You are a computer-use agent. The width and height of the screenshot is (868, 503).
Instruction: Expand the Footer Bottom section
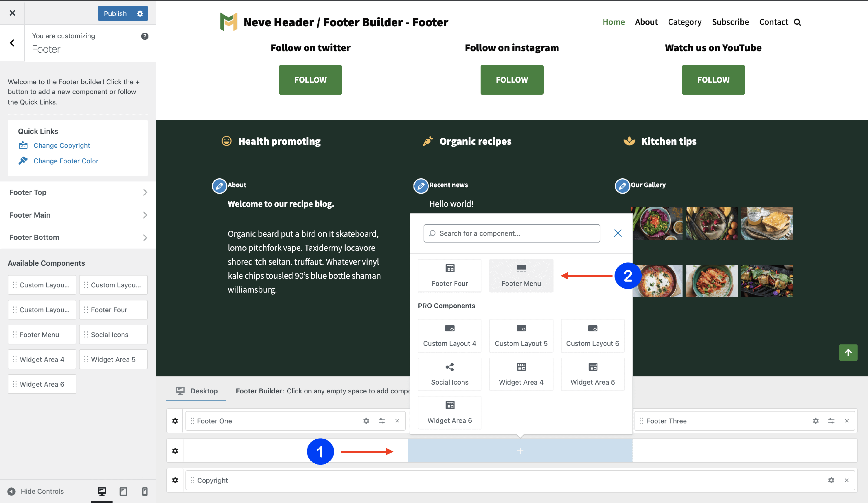78,237
